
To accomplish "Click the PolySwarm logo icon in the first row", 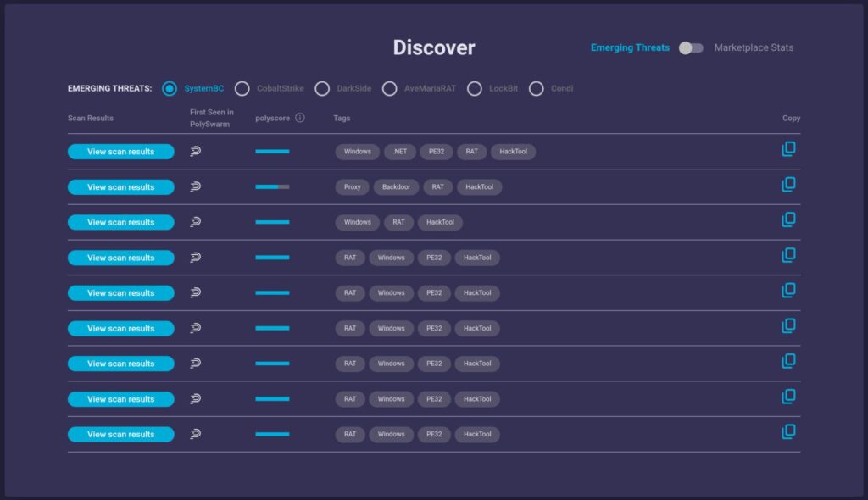I will pos(195,152).
